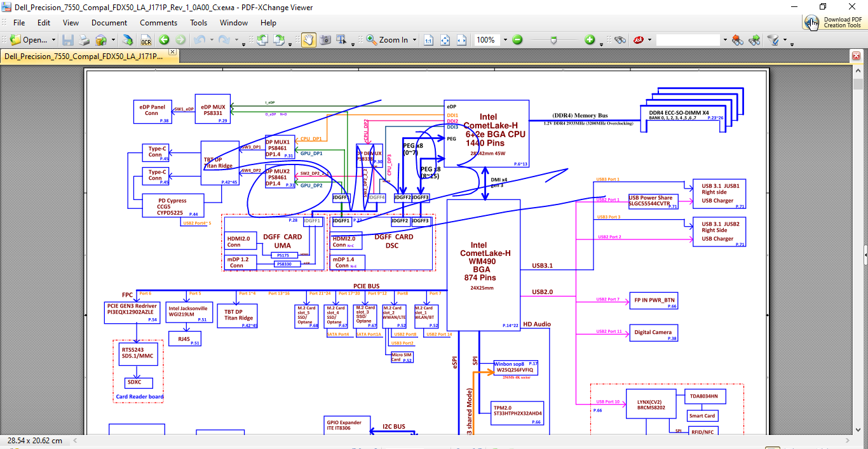868x449 pixels.
Task: Open the search field history dropdown
Action: [x=724, y=40]
